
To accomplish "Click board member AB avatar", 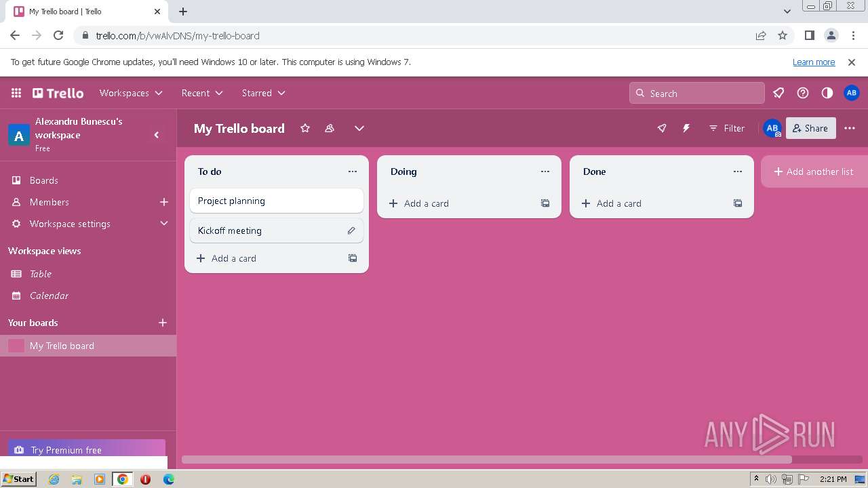I will click(772, 128).
